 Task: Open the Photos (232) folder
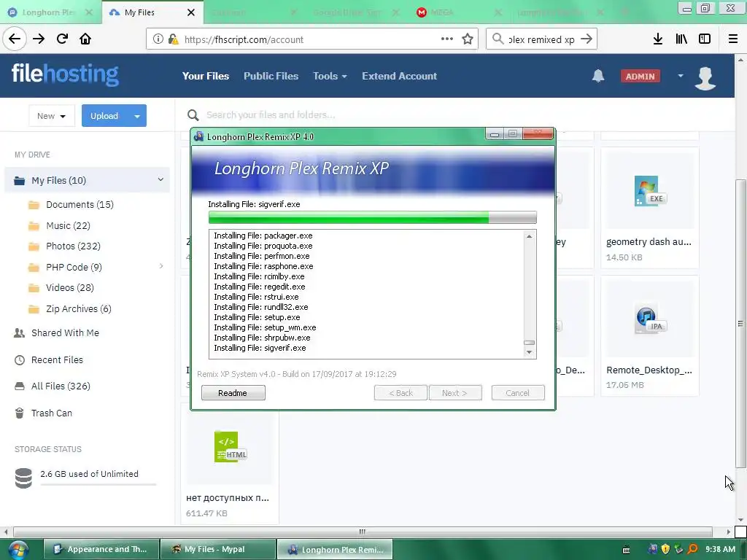coord(73,246)
